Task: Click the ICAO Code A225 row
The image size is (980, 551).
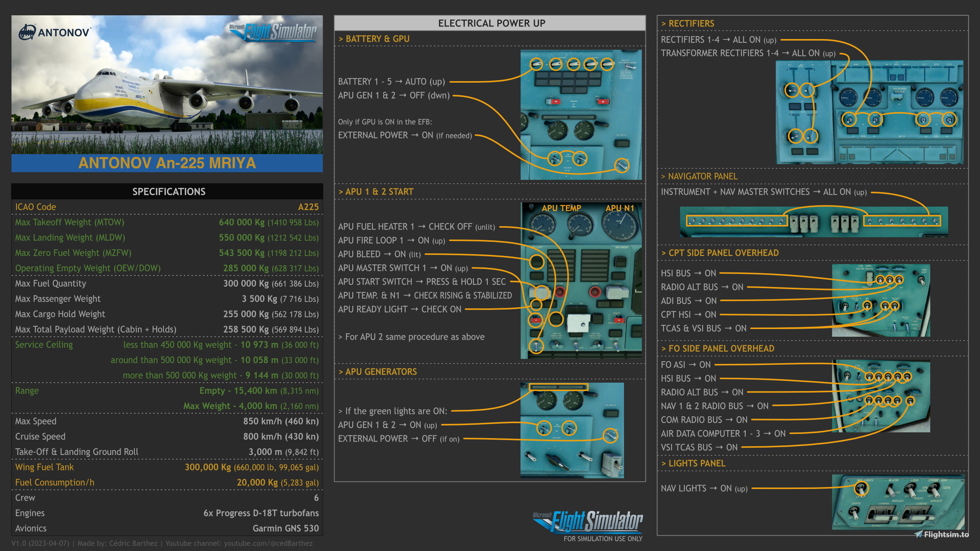Action: tap(167, 207)
